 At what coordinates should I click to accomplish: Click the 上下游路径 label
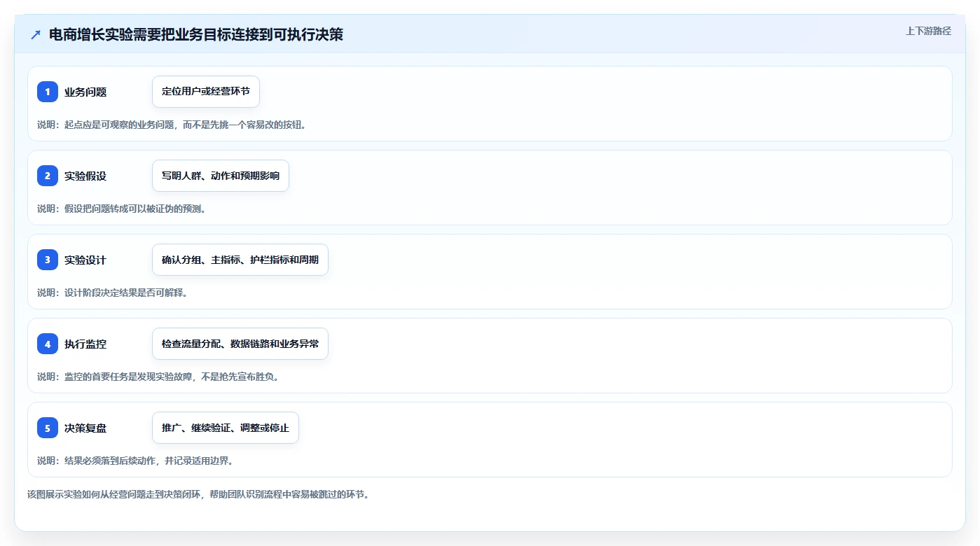[x=928, y=31]
